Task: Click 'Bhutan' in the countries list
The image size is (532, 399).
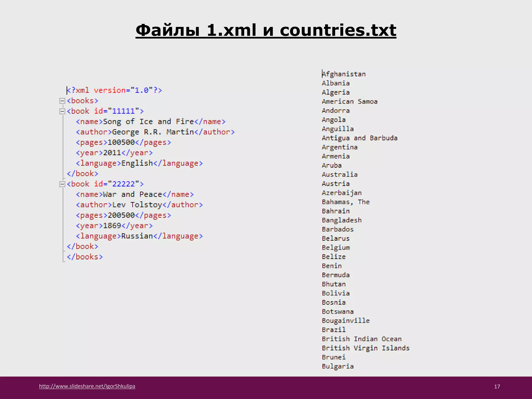Action: click(334, 284)
